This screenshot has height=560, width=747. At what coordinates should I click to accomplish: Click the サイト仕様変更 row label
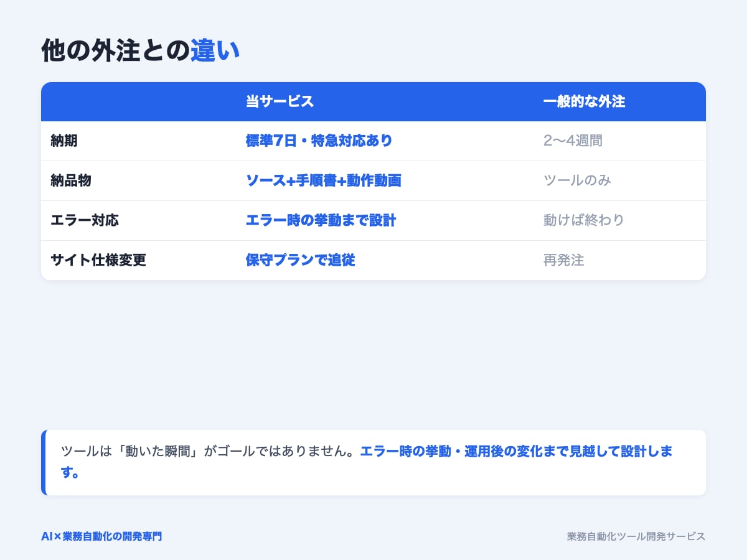point(98,260)
